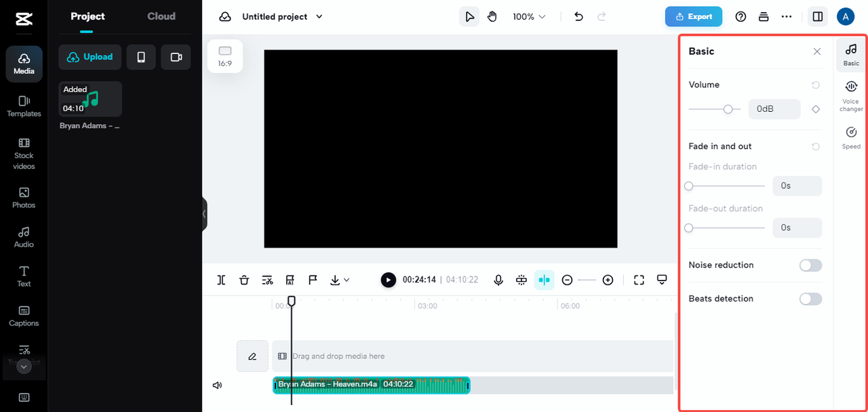The width and height of the screenshot is (868, 412).
Task: Click the Fade-out duration 0s field
Action: click(x=797, y=228)
